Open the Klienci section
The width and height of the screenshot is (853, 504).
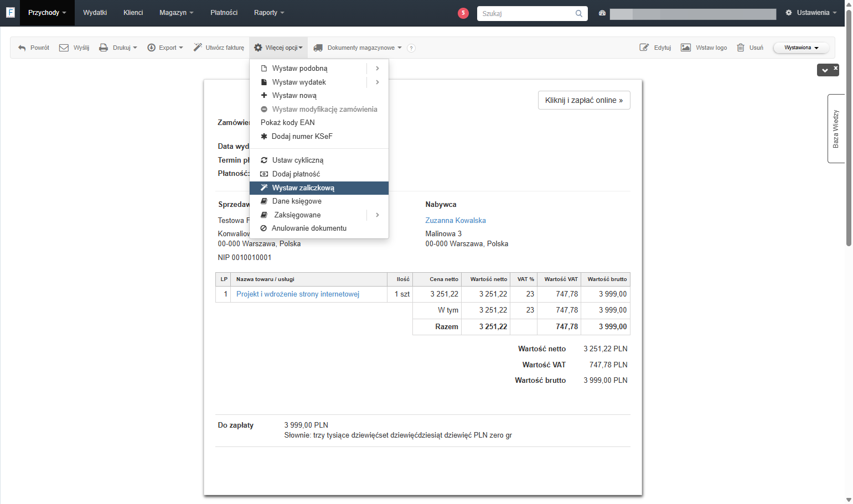133,13
